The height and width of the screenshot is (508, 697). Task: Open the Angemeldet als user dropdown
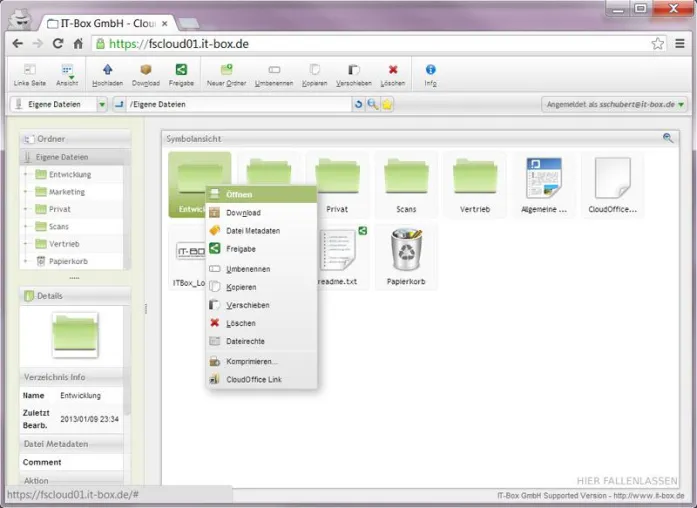[615, 104]
